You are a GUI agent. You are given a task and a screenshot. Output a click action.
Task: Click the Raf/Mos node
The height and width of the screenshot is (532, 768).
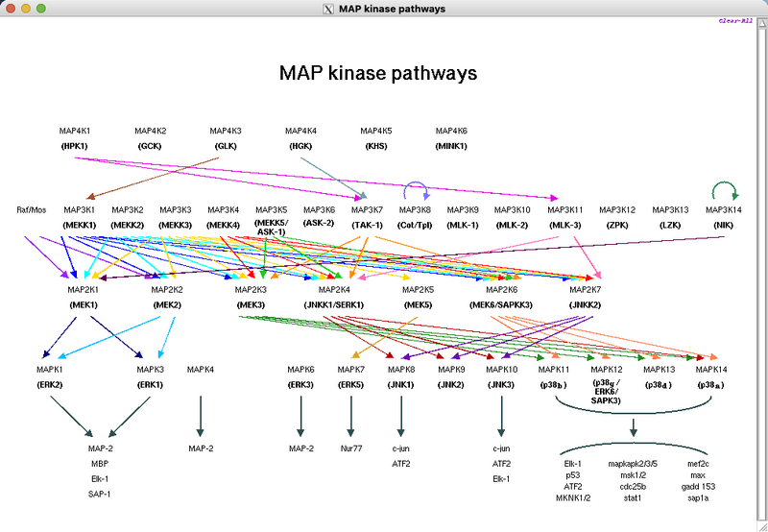[x=32, y=209]
